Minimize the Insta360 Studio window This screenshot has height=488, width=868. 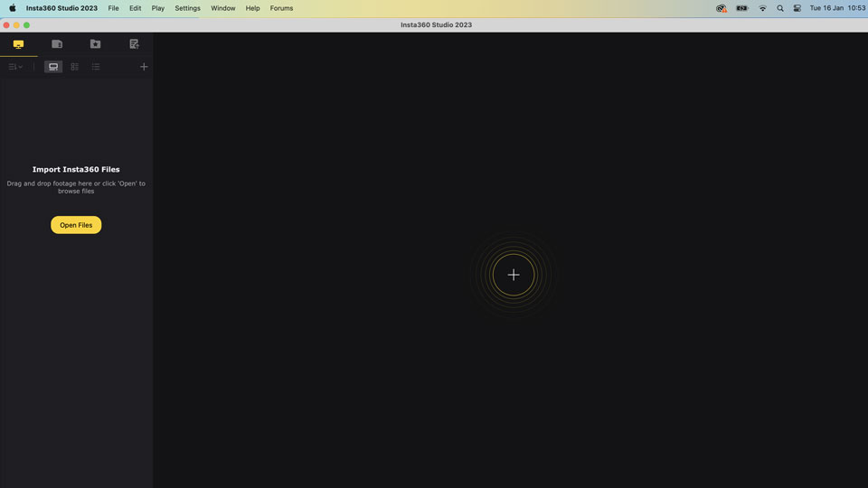click(16, 25)
